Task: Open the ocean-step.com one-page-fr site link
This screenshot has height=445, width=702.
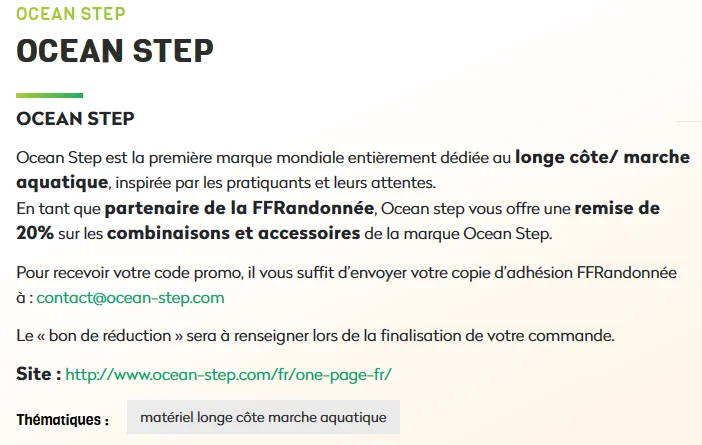Action: (x=228, y=375)
